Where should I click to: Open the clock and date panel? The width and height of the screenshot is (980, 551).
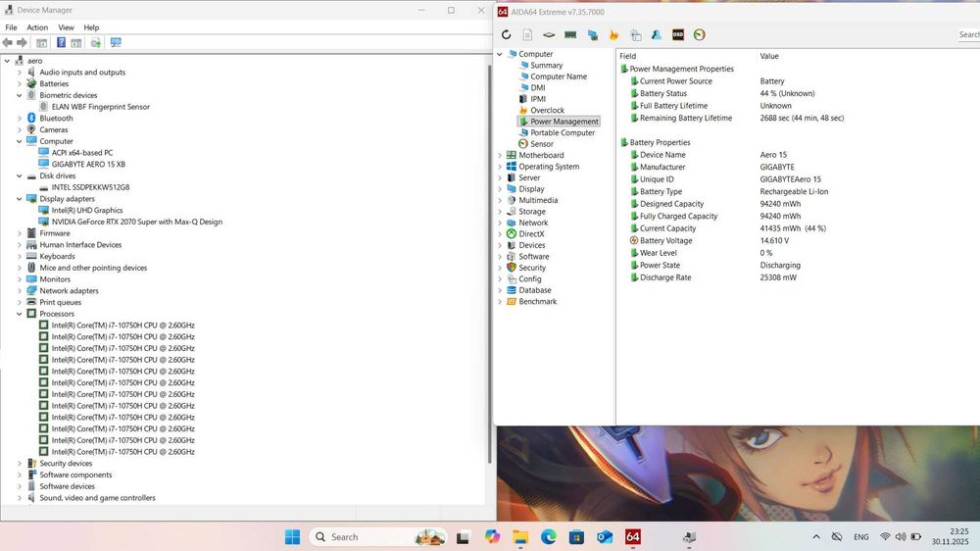(950, 536)
